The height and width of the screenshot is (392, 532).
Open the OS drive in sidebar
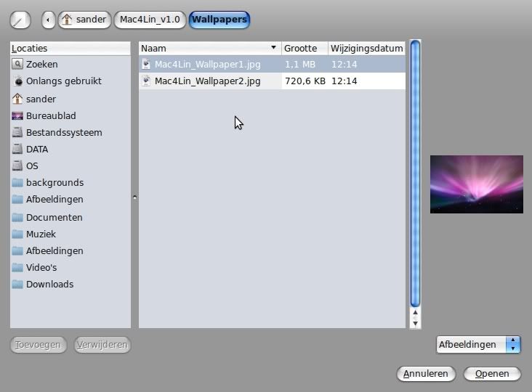pyautogui.click(x=32, y=166)
